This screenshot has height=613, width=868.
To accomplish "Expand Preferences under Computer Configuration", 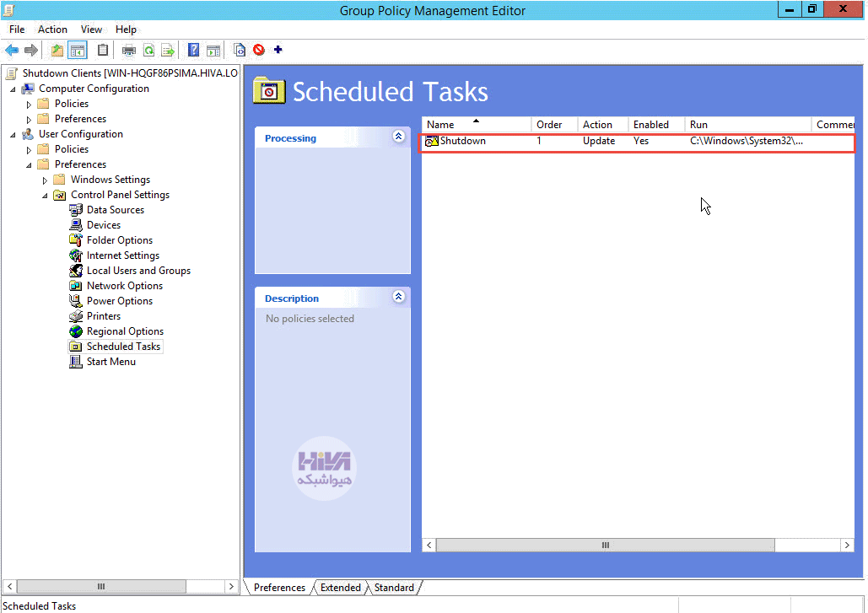I will pos(29,120).
